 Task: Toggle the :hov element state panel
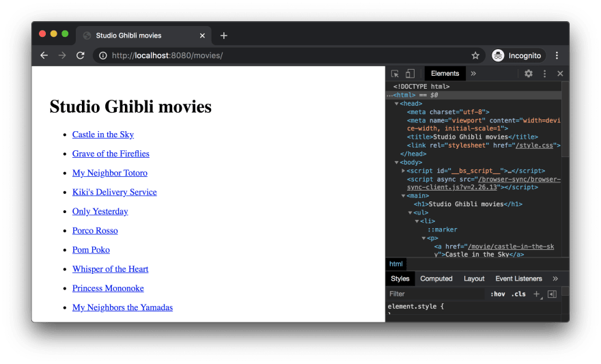coord(497,294)
